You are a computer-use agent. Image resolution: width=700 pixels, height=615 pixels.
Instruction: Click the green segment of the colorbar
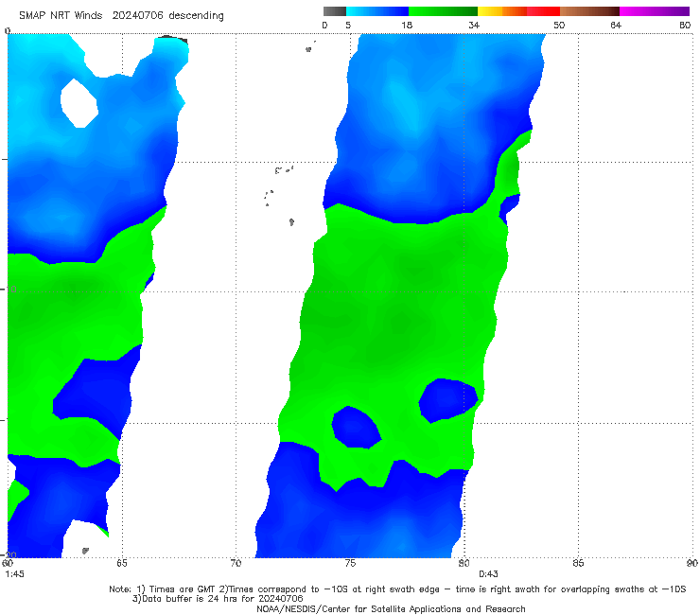[x=443, y=11]
